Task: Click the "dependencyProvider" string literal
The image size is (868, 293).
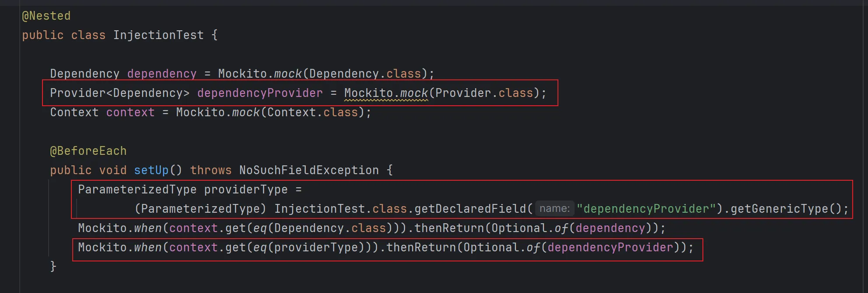Action: (x=646, y=209)
